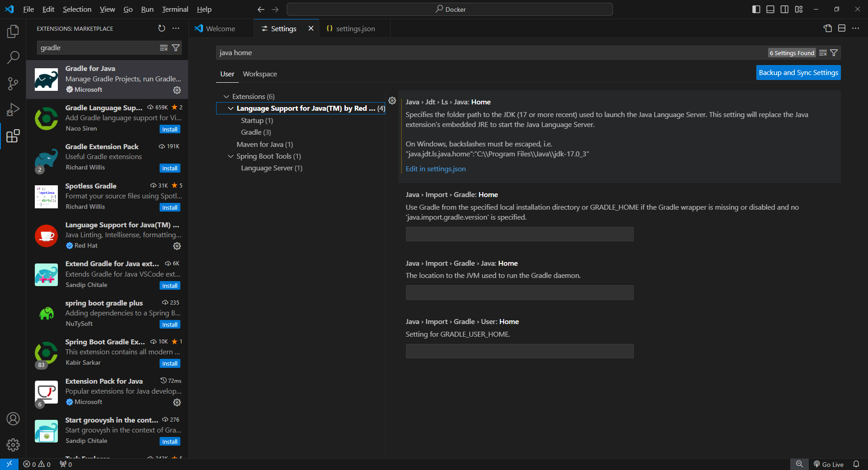Collapse the Extensions settings tree
This screenshot has width=868, height=470.
pos(226,96)
